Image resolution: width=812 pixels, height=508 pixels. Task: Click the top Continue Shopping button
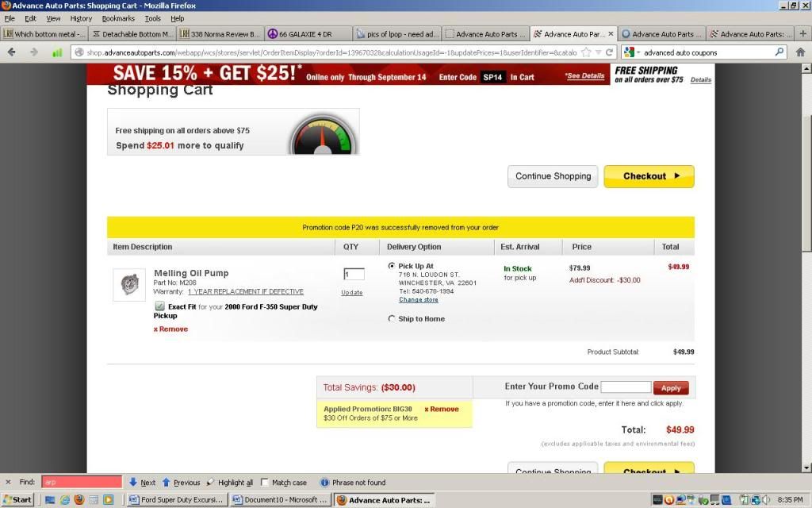click(553, 176)
